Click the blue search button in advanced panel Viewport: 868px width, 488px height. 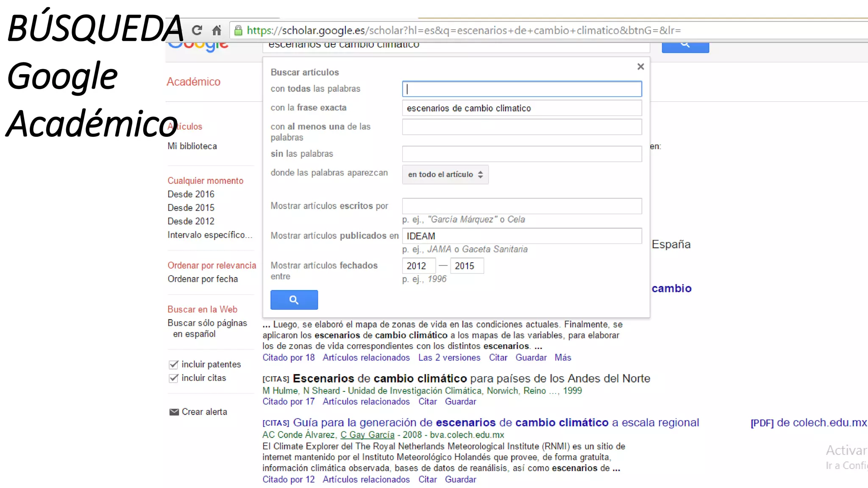294,300
